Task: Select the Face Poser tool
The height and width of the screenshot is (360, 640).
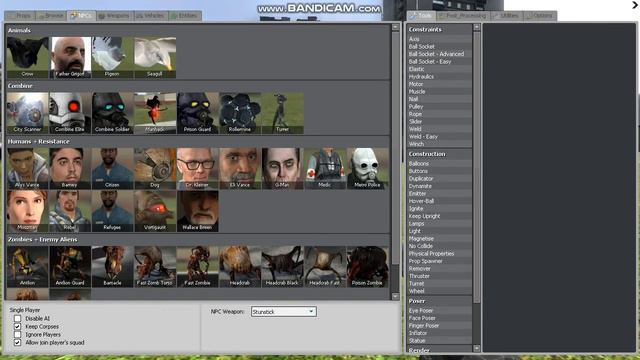Action: [x=440, y=318]
